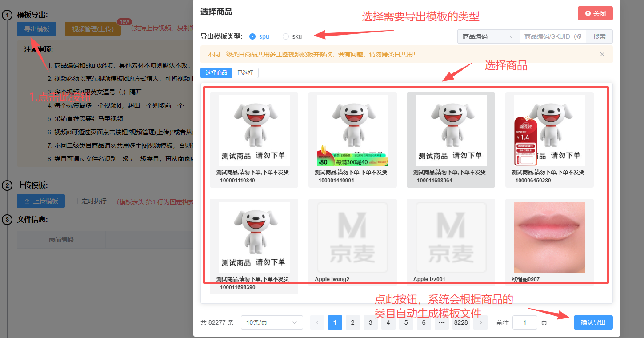Viewport: 644px width, 338px height.
Task: Go to page 3 in pagination
Action: [x=370, y=322]
